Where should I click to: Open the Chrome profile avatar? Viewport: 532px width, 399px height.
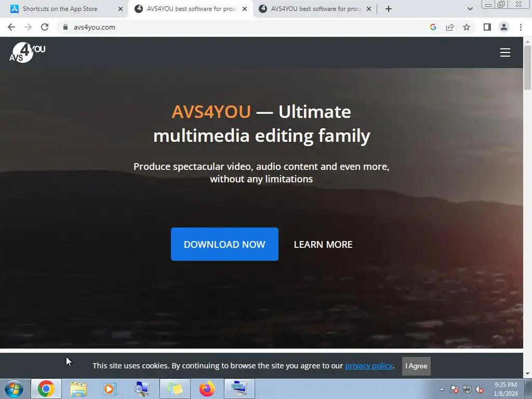[x=504, y=27]
